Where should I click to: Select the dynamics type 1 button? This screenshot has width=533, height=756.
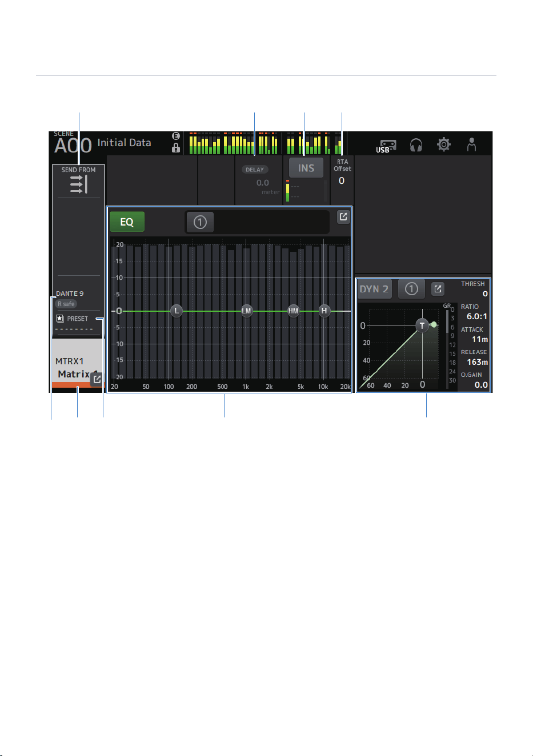click(411, 289)
